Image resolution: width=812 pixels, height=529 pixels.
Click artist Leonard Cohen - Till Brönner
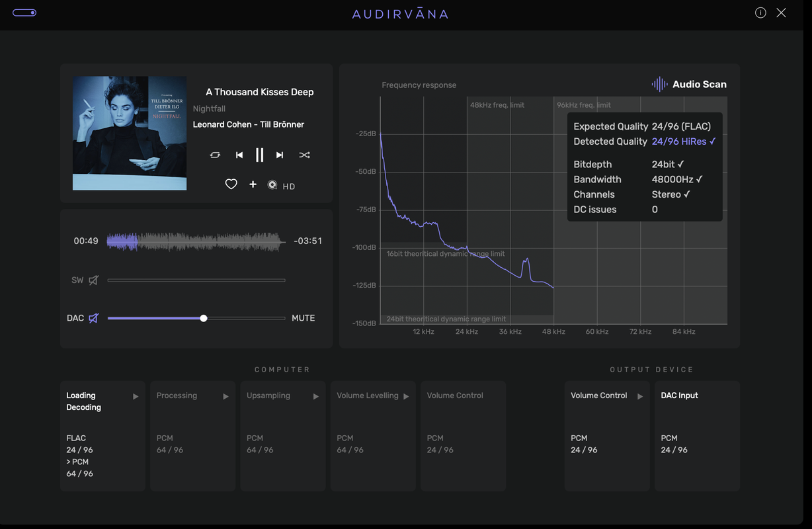(x=249, y=124)
